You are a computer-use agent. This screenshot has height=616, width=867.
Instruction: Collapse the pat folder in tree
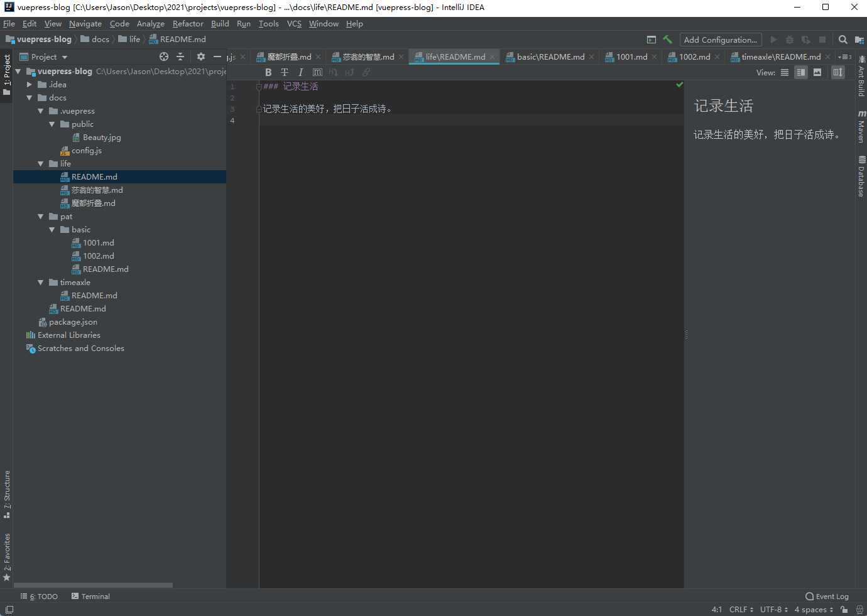41,217
